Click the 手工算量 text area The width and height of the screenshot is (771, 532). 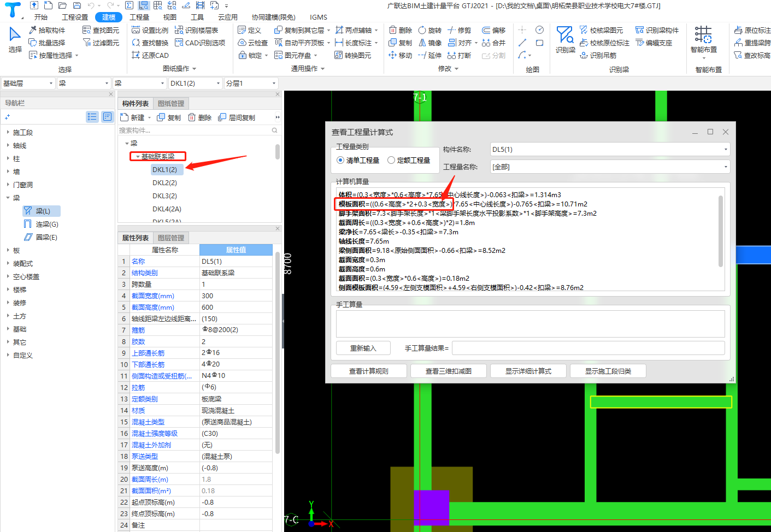point(530,324)
